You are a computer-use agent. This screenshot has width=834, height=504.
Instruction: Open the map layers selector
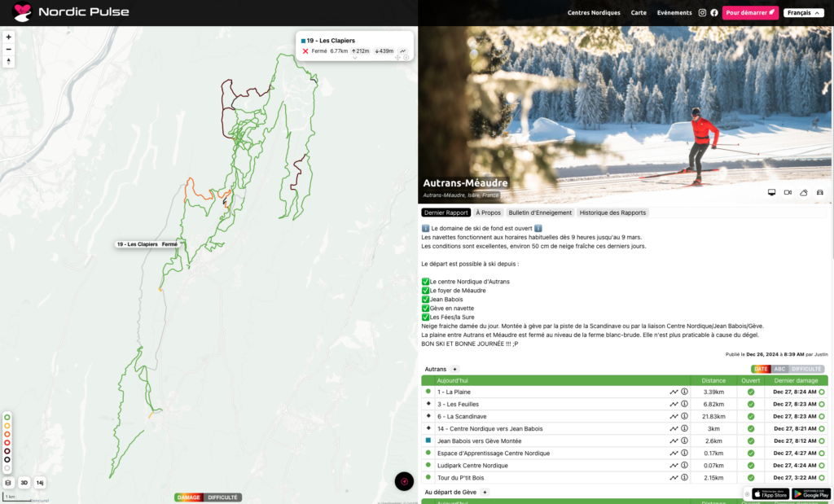8,483
